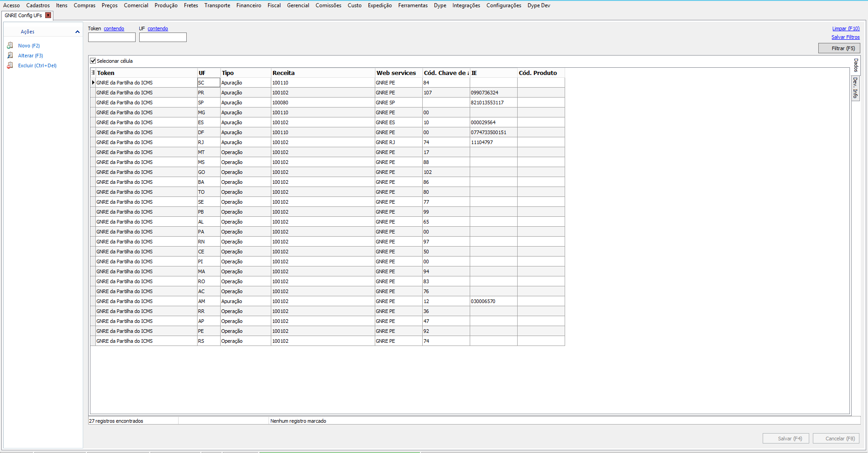Select the Receita cell 100080
This screenshot has height=453, width=868.
[323, 103]
